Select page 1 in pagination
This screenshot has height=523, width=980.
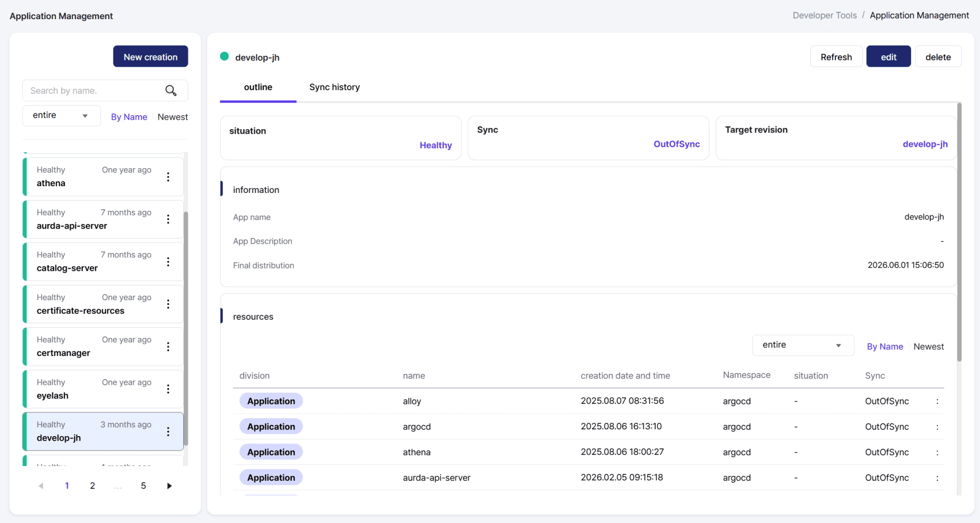(67, 486)
